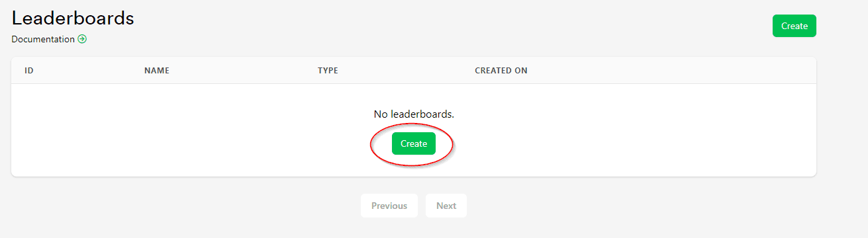Screen dimensions: 868x238
Task: Click the disabled Next pagination control
Action: click(446, 206)
